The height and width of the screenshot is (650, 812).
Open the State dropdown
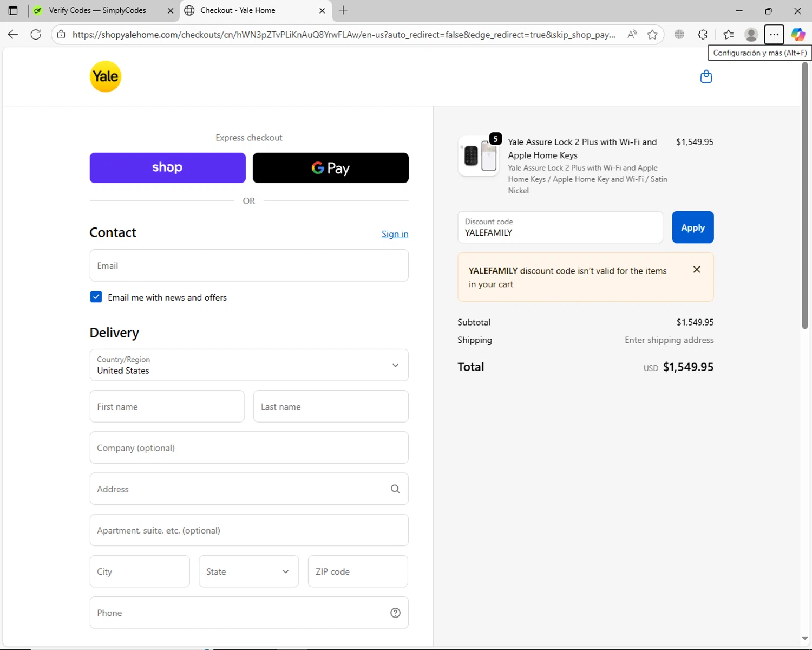pos(248,571)
